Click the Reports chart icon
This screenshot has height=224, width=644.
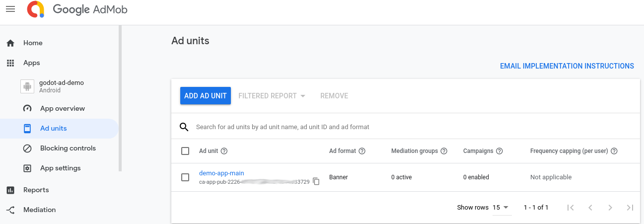[10, 190]
